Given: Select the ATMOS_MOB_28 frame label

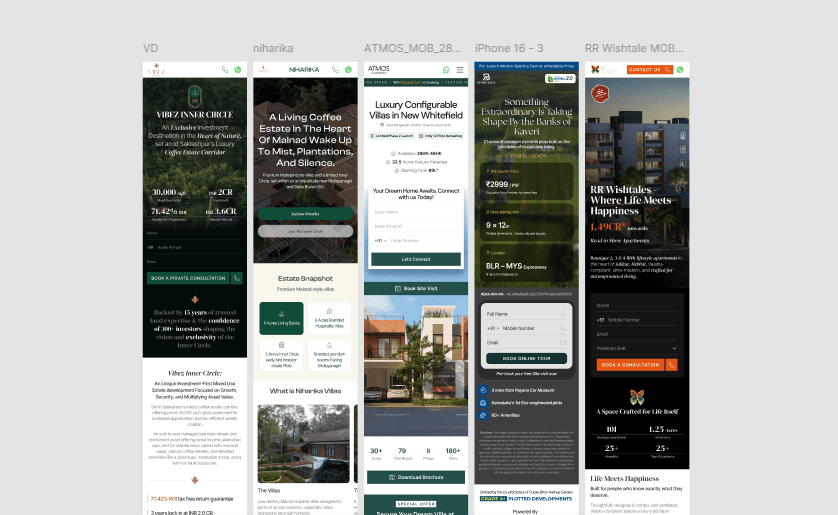Looking at the screenshot, I should click(413, 48).
